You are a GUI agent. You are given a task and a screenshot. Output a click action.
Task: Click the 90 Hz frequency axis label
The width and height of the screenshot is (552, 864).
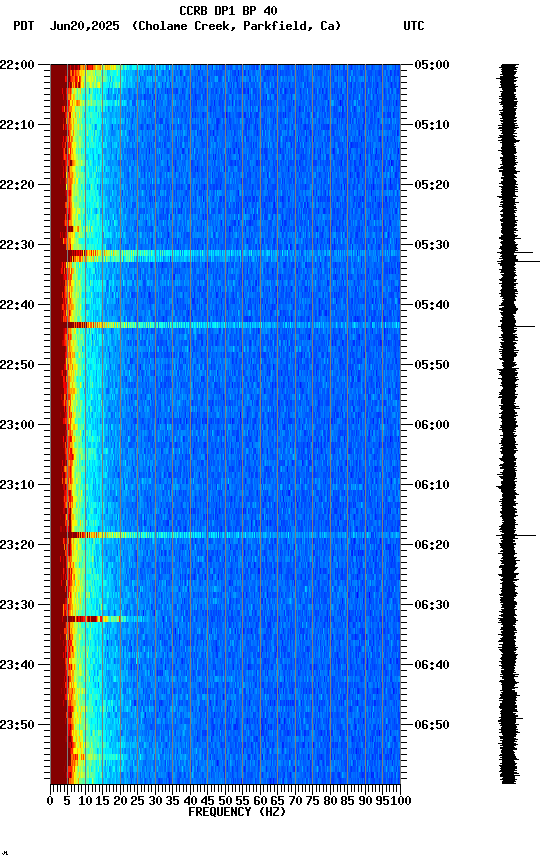click(365, 801)
